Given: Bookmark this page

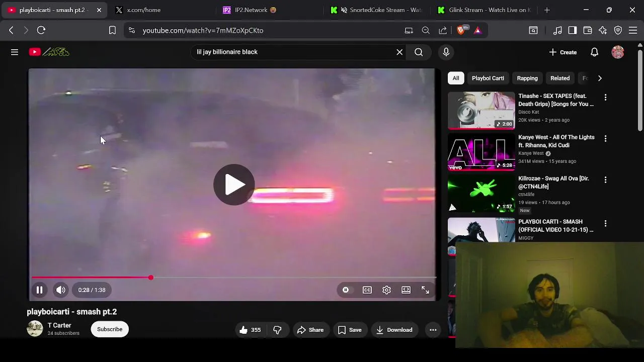Looking at the screenshot, I should pyautogui.click(x=112, y=30).
